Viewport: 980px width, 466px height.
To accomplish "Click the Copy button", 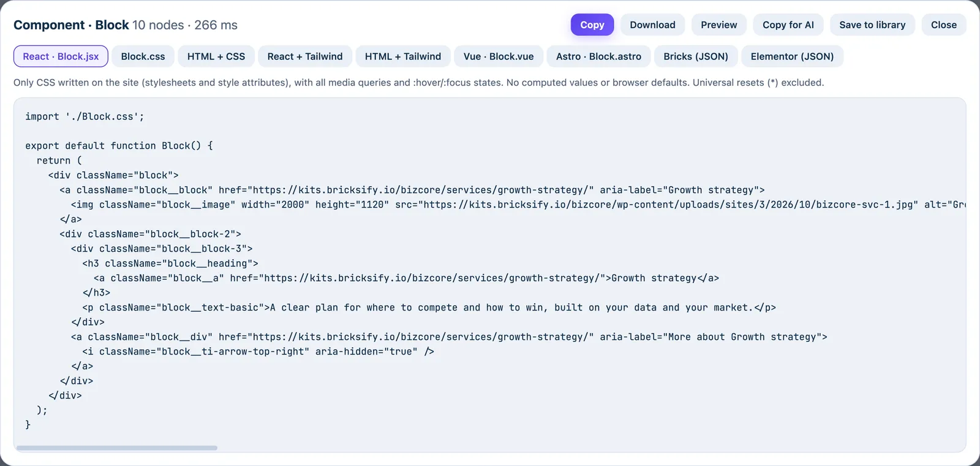I will point(592,24).
